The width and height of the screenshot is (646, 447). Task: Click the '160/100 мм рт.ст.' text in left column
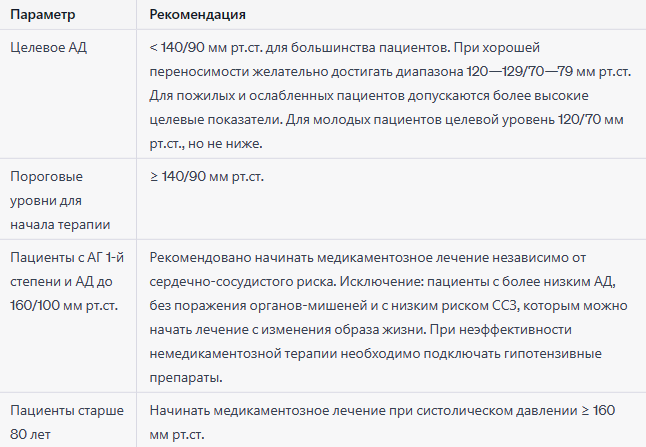click(64, 306)
